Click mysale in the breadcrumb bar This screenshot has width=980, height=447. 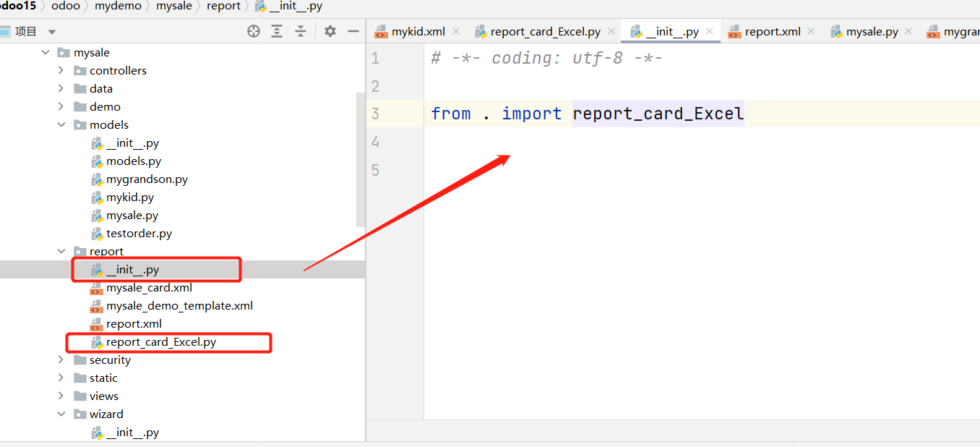coord(174,6)
